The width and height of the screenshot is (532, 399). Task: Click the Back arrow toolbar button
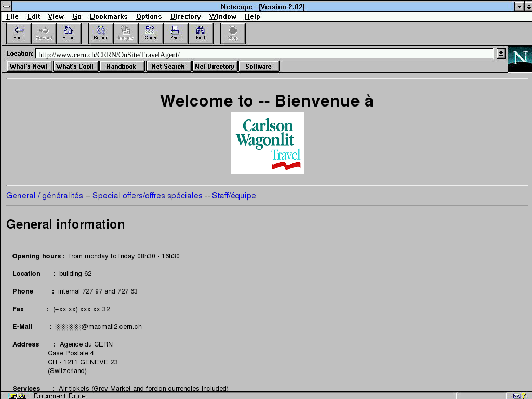click(19, 33)
